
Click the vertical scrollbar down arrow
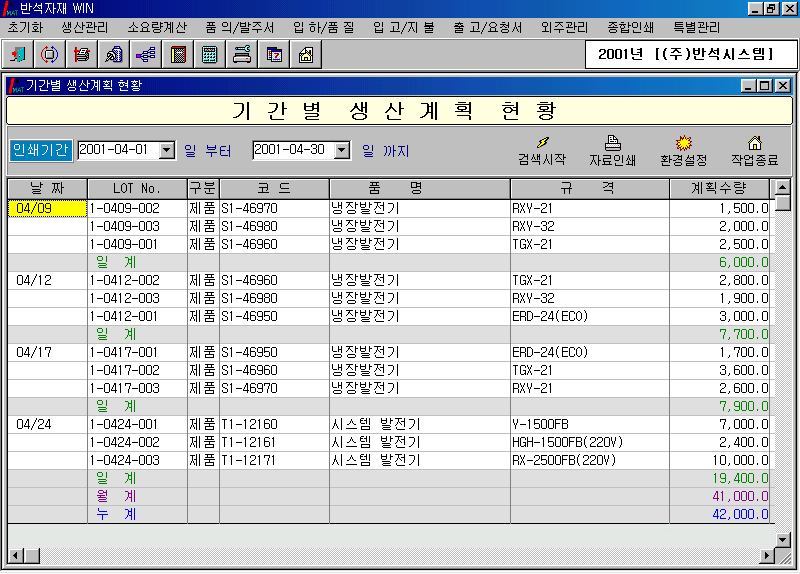click(783, 538)
